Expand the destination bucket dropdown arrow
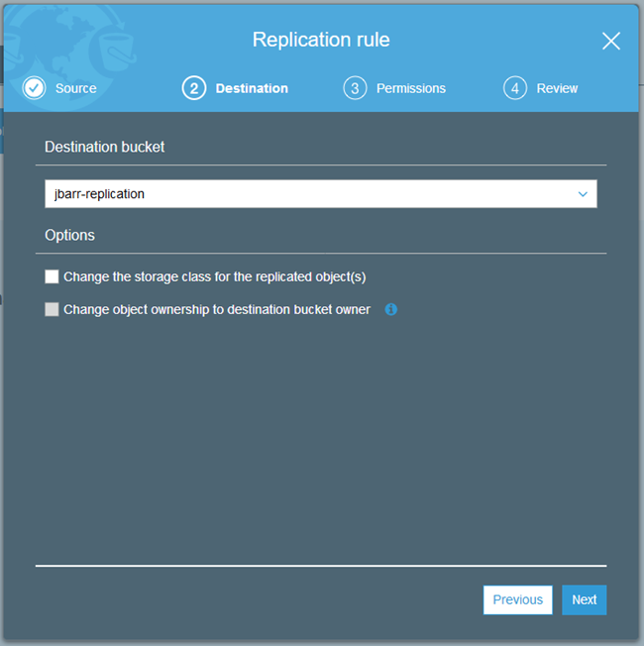Screen dimensions: 644x646 pyautogui.click(x=583, y=194)
